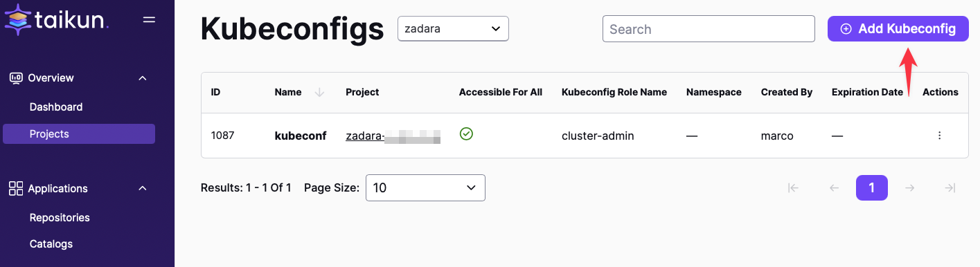The width and height of the screenshot is (980, 267).
Task: Open the zadara project link
Action: point(393,136)
